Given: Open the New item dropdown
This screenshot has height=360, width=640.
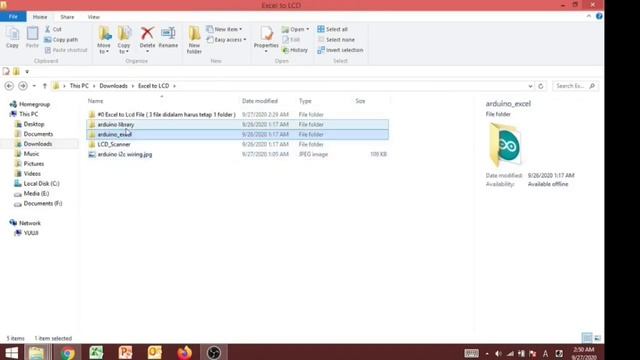Looking at the screenshot, I should point(224,29).
